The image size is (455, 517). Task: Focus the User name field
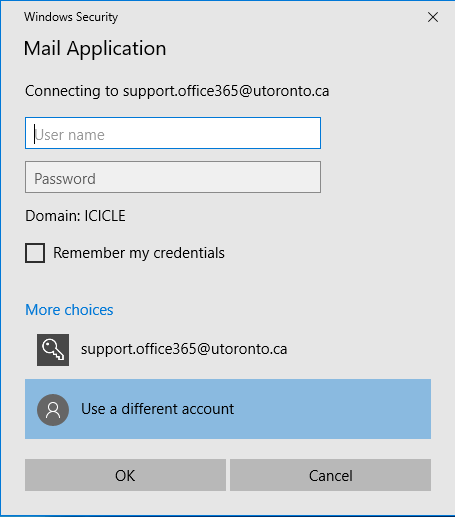[x=173, y=133]
